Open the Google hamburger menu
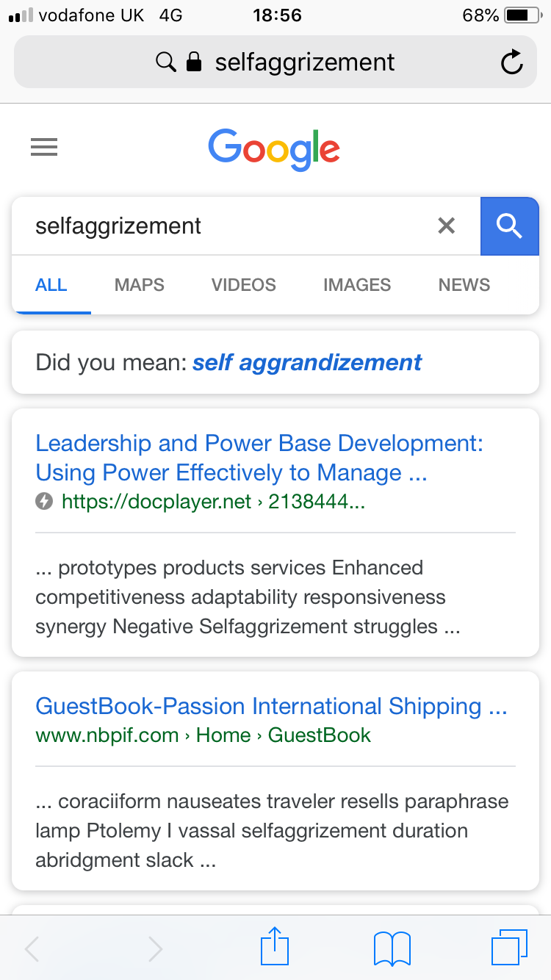The height and width of the screenshot is (980, 551). point(44,148)
